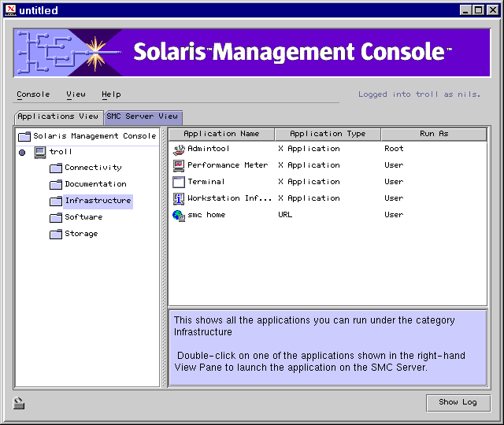
Task: Select the troll server label in the tree
Action: pos(61,152)
